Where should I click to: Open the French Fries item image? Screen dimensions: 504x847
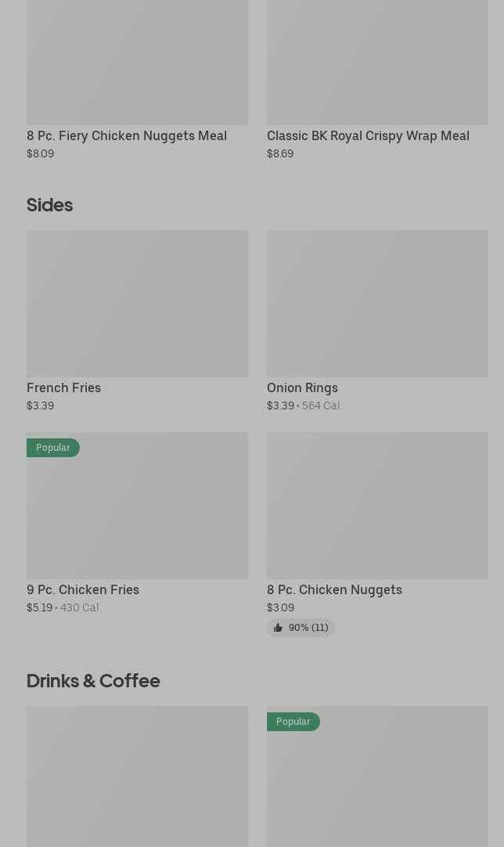[137, 303]
